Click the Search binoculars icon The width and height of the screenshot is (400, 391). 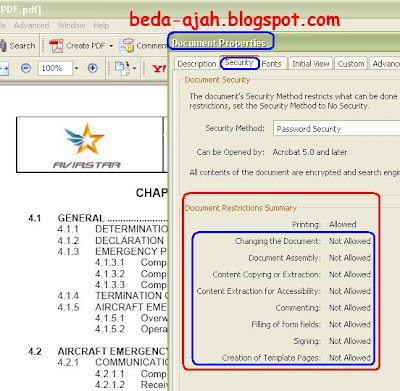(x=3, y=46)
